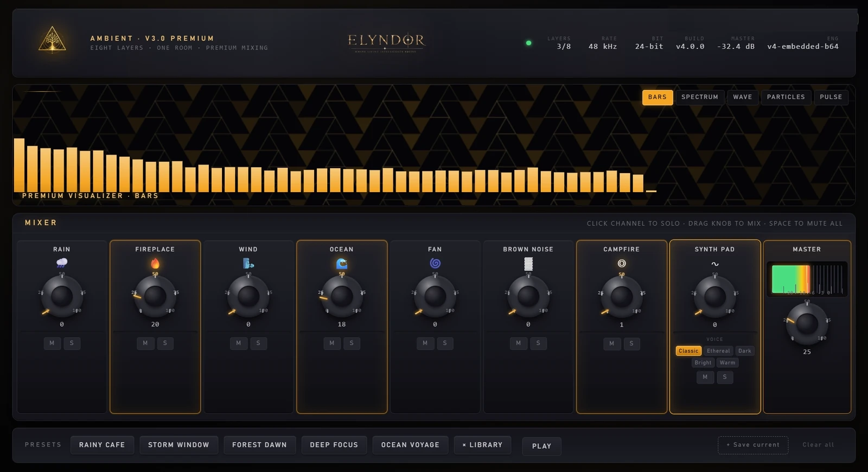Screen dimensions: 868x472
Task: Select the Bright synth voice
Action: [703, 363]
